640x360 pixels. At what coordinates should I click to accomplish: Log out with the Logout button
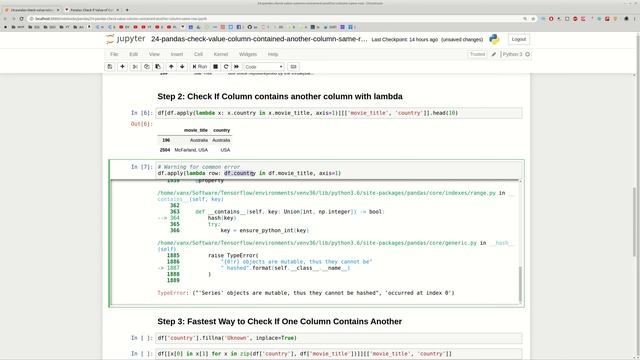click(519, 39)
